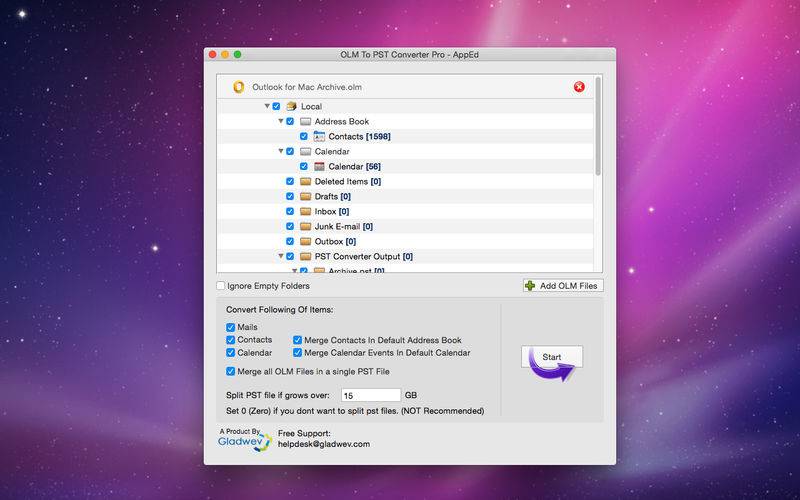Click the Add OLM Files button
This screenshot has height=500, width=800.
(563, 286)
